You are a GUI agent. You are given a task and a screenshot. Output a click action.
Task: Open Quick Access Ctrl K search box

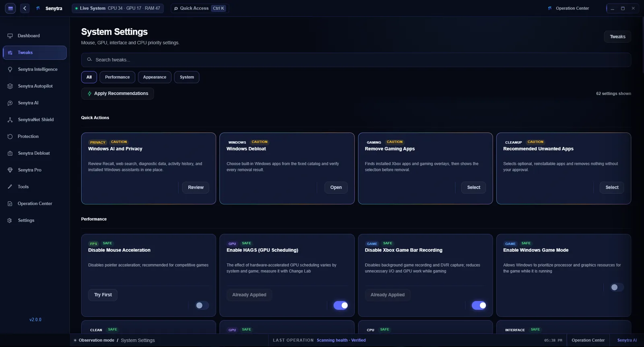click(200, 8)
